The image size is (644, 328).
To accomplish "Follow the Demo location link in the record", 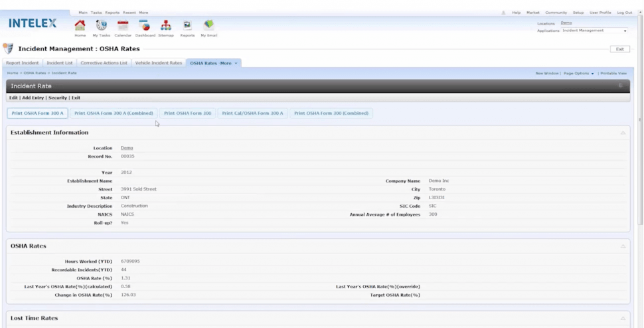I will (127, 148).
